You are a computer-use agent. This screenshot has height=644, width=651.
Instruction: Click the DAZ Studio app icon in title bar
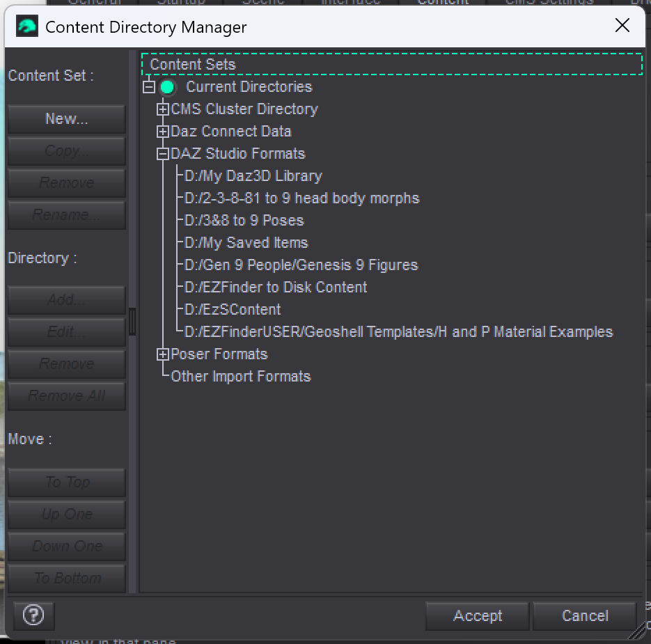click(27, 26)
